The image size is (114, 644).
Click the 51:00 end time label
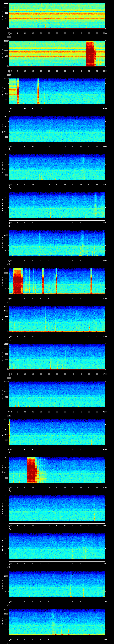(x=105, y=525)
